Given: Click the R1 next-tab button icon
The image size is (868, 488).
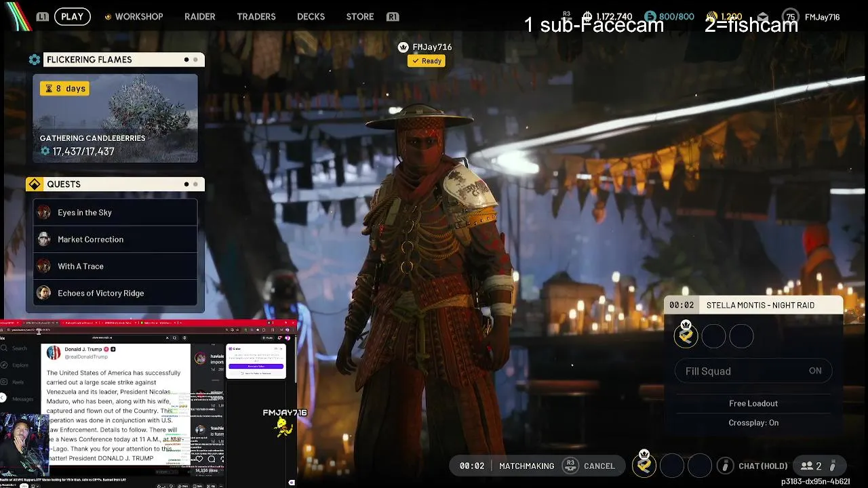Looking at the screenshot, I should [x=392, y=16].
